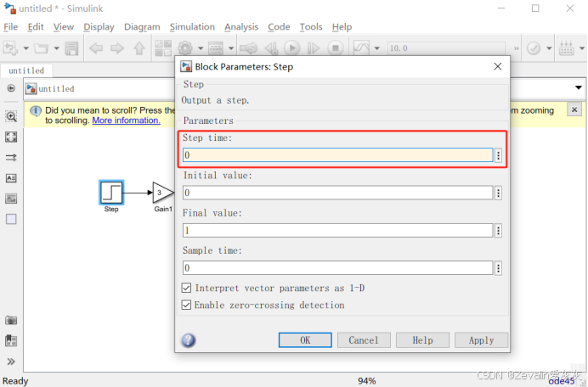Click the New Model toolbar icon
Viewport: 588px width, 387px height.
coord(10,48)
